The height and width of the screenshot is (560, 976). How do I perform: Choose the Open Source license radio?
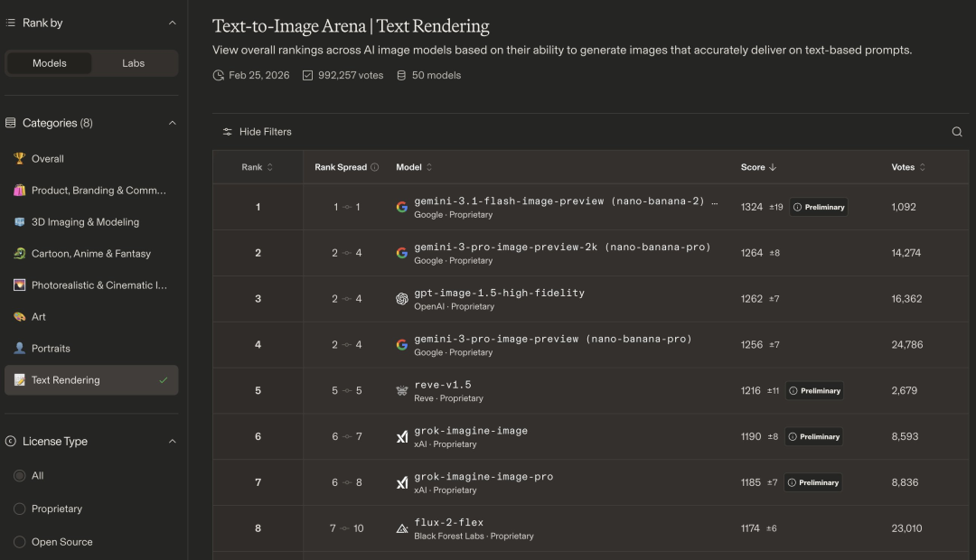tap(20, 542)
